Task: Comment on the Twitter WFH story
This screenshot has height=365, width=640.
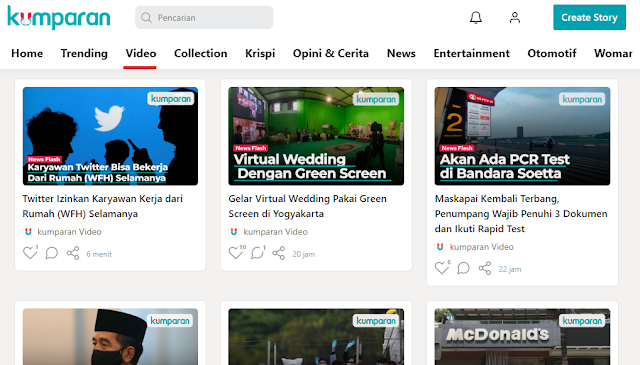Action: click(51, 253)
